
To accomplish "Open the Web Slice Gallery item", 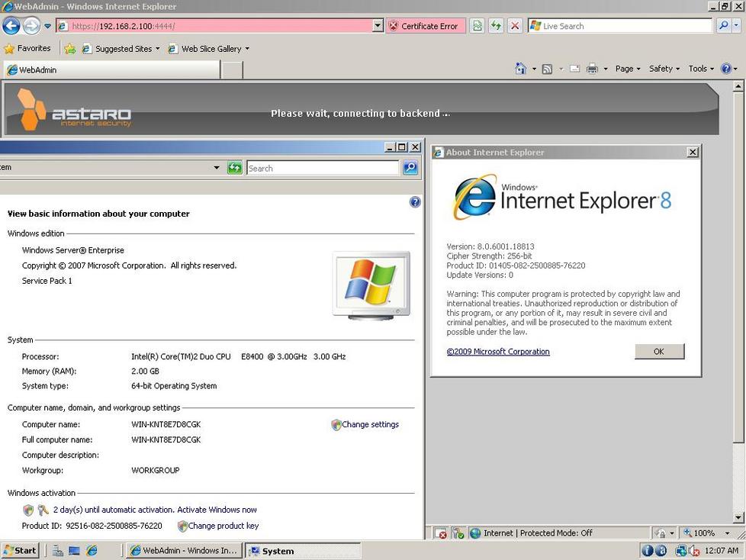I will [x=208, y=49].
